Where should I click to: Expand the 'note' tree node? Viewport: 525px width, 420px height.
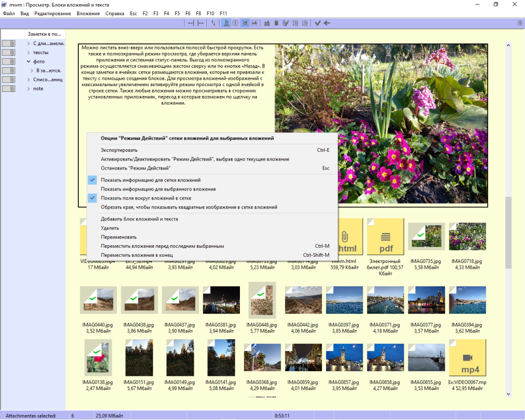[29, 89]
